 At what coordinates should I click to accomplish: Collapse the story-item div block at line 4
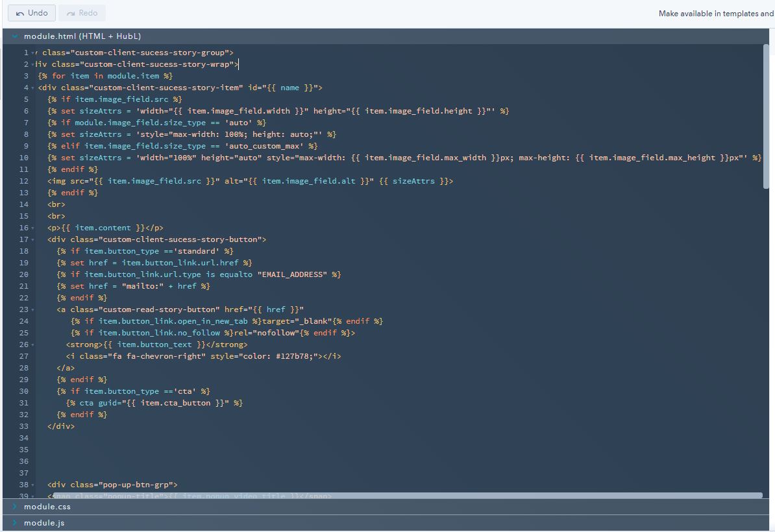pyautogui.click(x=32, y=87)
